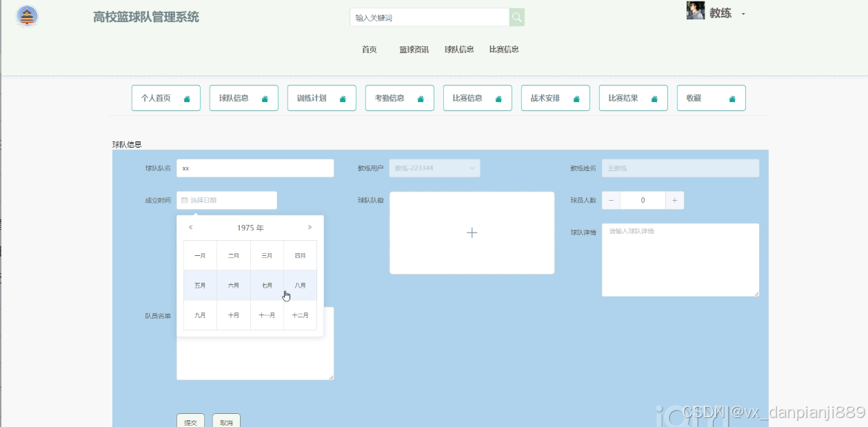868x427 pixels.
Task: Open the 比赛结果 tab
Action: tap(634, 98)
